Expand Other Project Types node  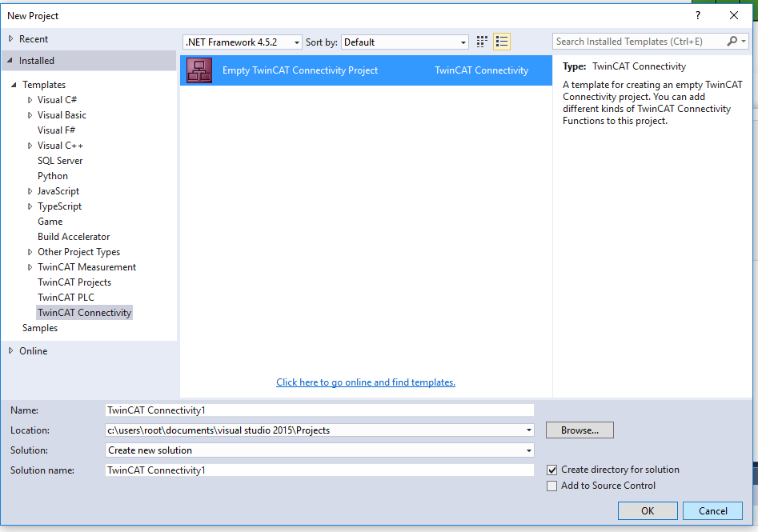click(x=30, y=252)
